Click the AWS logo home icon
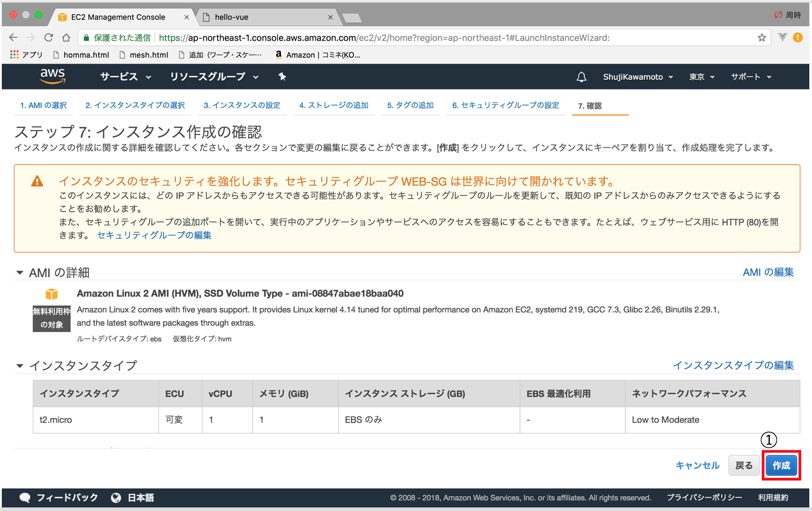 tap(52, 76)
